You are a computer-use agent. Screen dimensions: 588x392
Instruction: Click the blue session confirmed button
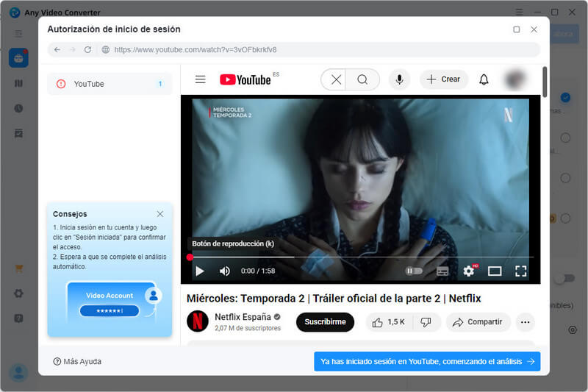[427, 361]
